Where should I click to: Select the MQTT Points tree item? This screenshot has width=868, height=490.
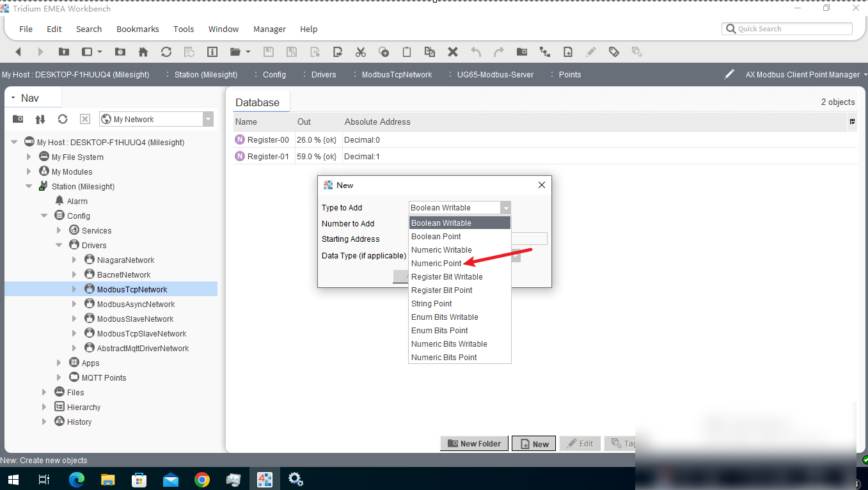tap(104, 377)
